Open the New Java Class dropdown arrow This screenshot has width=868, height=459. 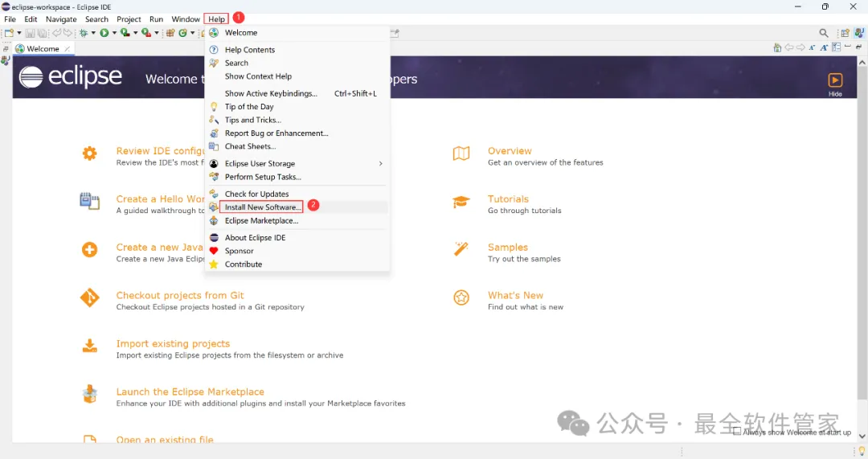point(193,33)
